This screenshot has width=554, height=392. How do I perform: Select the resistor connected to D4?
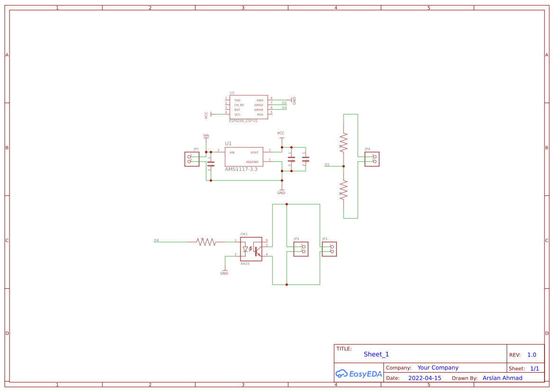(206, 241)
